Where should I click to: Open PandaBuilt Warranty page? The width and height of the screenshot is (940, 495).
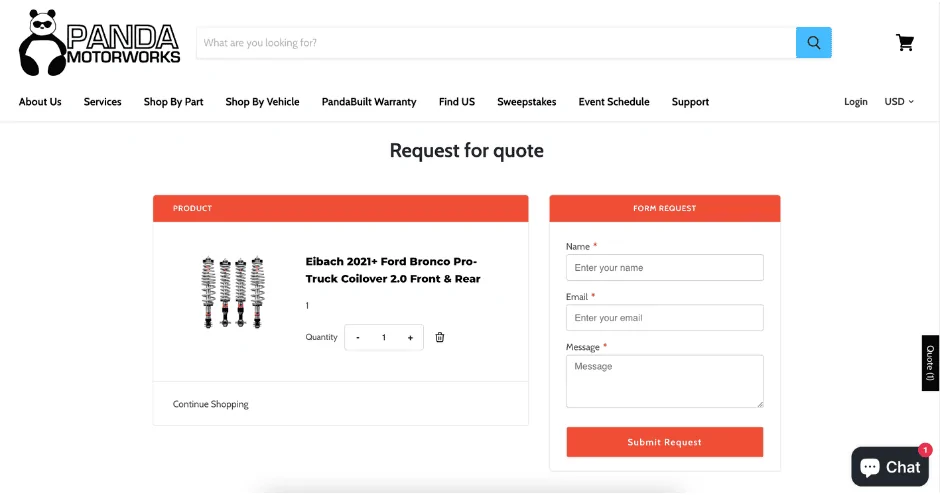(369, 102)
